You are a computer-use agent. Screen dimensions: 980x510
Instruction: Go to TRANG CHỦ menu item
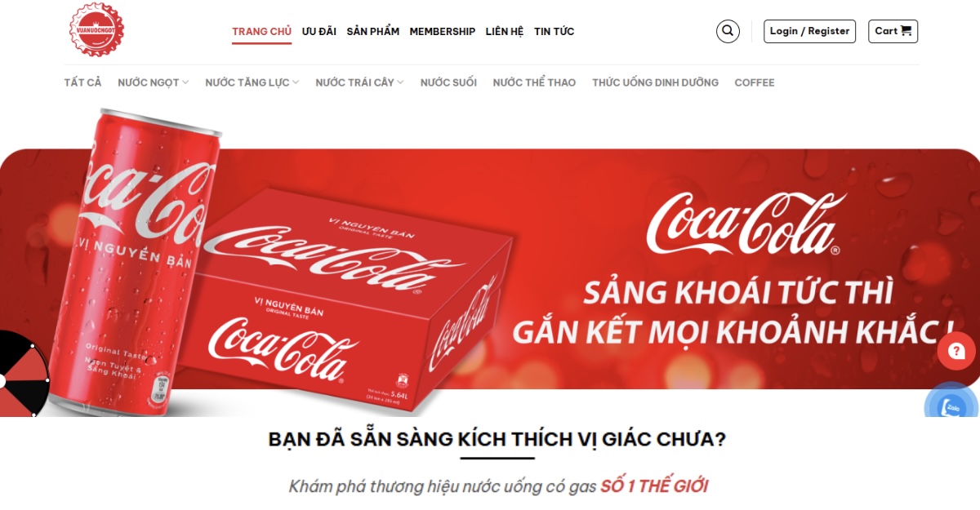tap(261, 31)
